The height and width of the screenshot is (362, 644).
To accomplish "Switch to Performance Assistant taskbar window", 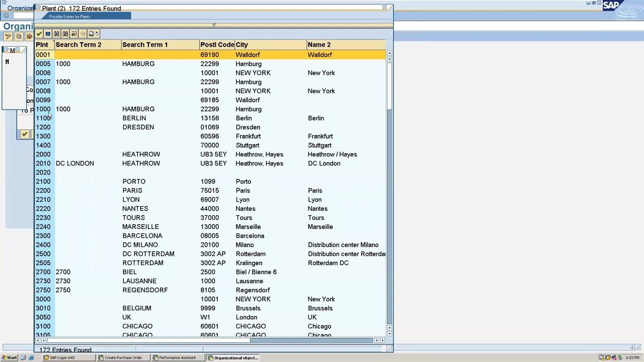I will (x=178, y=357).
